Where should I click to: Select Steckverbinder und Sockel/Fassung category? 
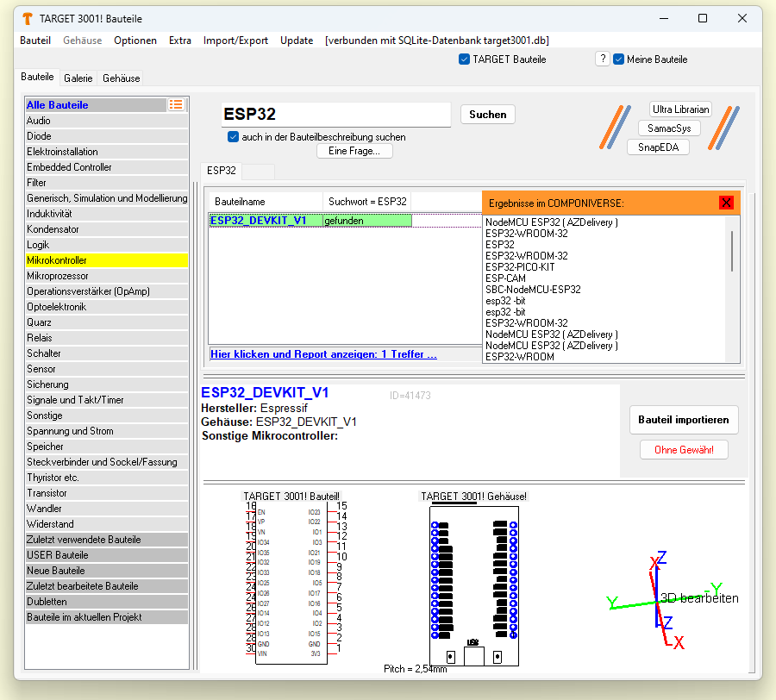click(106, 462)
